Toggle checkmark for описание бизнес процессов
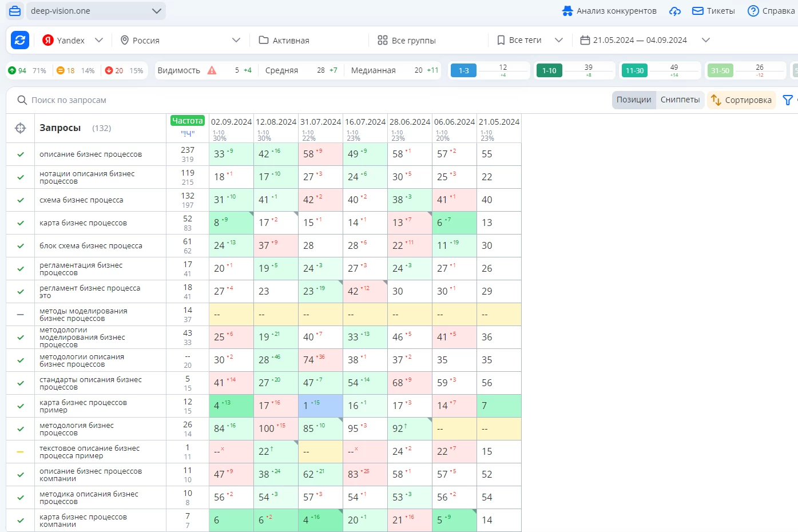 (x=21, y=154)
